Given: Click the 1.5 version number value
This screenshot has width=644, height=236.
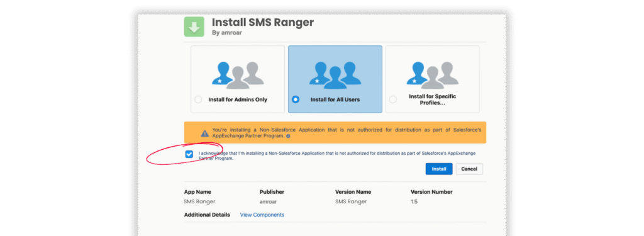Looking at the screenshot, I should pyautogui.click(x=414, y=201).
